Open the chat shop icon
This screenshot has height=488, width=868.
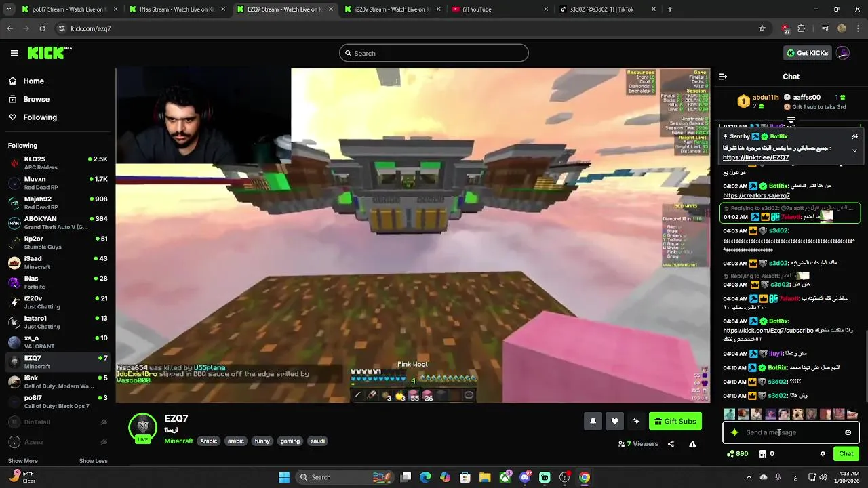(x=762, y=453)
